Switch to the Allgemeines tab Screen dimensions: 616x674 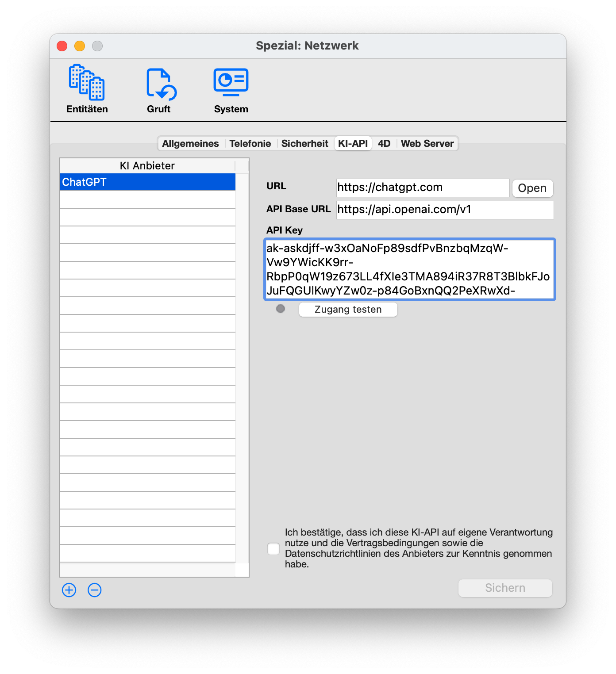(190, 143)
